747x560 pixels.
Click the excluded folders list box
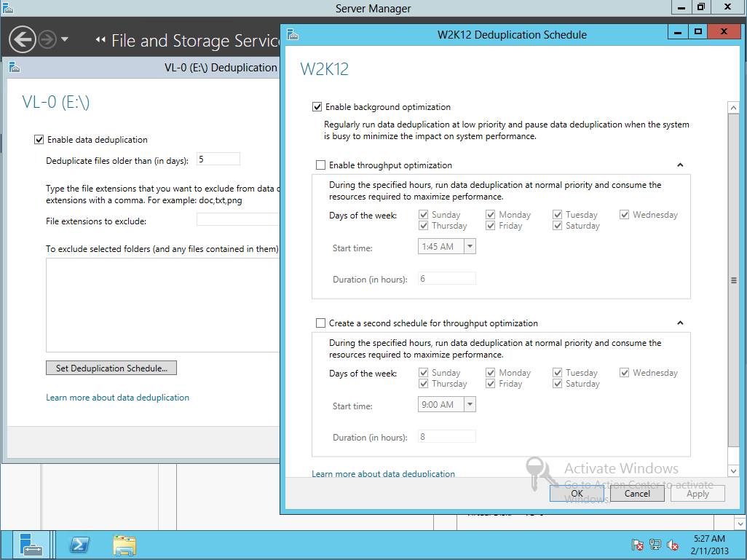tap(163, 305)
